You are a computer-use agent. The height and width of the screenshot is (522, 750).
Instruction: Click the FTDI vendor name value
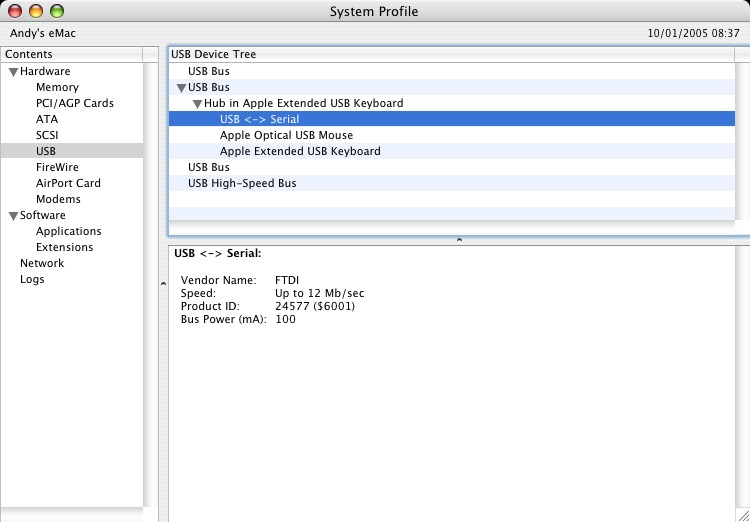287,280
